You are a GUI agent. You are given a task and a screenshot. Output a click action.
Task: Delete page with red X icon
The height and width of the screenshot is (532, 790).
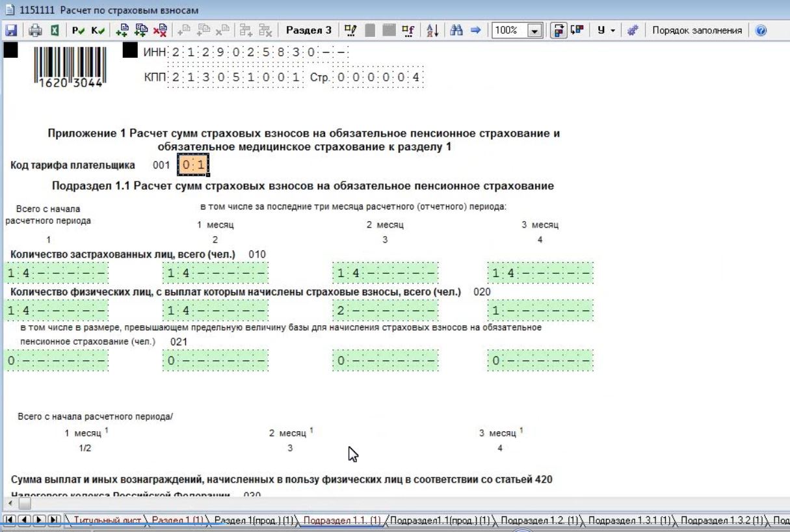click(x=160, y=31)
